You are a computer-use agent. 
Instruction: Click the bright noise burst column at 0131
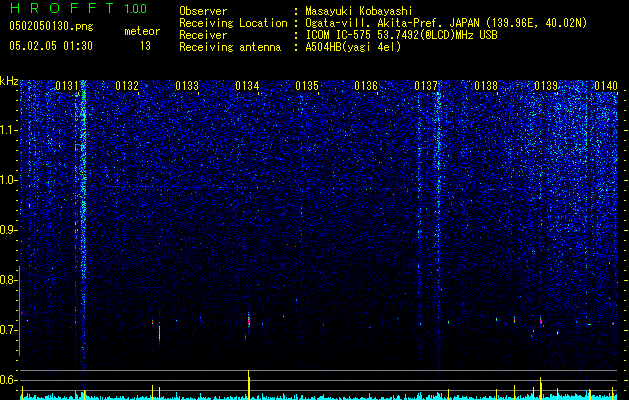(x=83, y=225)
